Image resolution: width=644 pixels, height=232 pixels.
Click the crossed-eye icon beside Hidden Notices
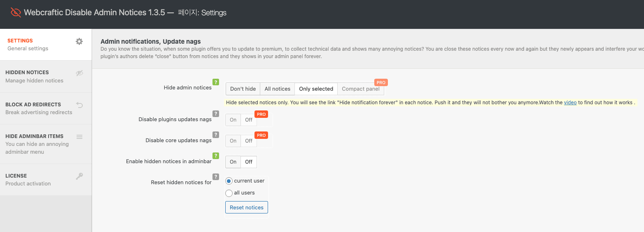pos(79,73)
